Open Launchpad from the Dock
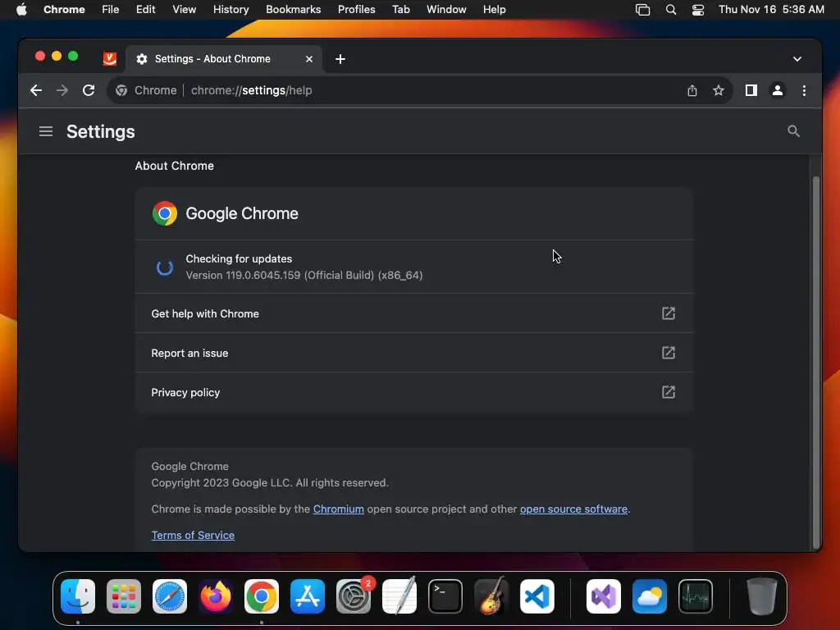Screen dimensions: 840x630 124,596
